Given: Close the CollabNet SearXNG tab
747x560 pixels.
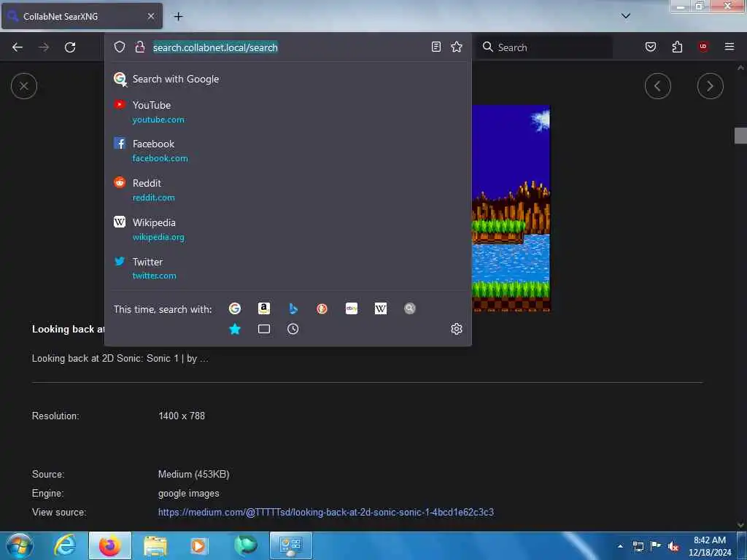Looking at the screenshot, I should click(151, 16).
